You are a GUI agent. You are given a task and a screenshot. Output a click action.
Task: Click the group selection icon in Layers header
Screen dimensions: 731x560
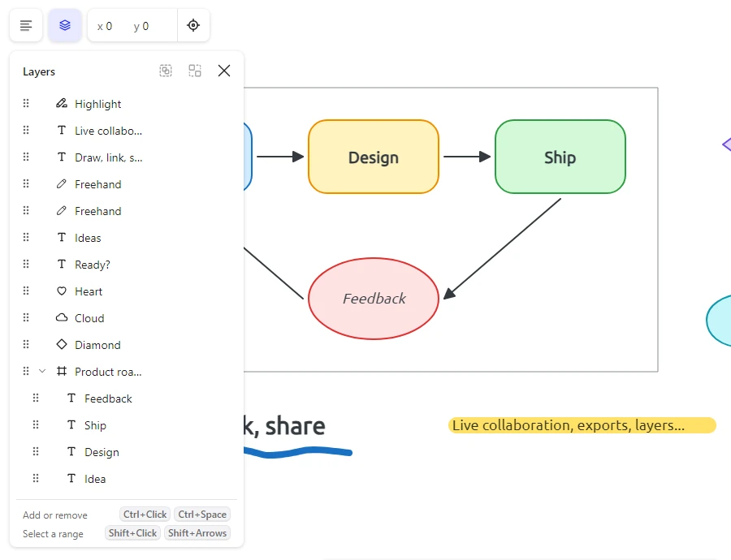click(x=166, y=71)
